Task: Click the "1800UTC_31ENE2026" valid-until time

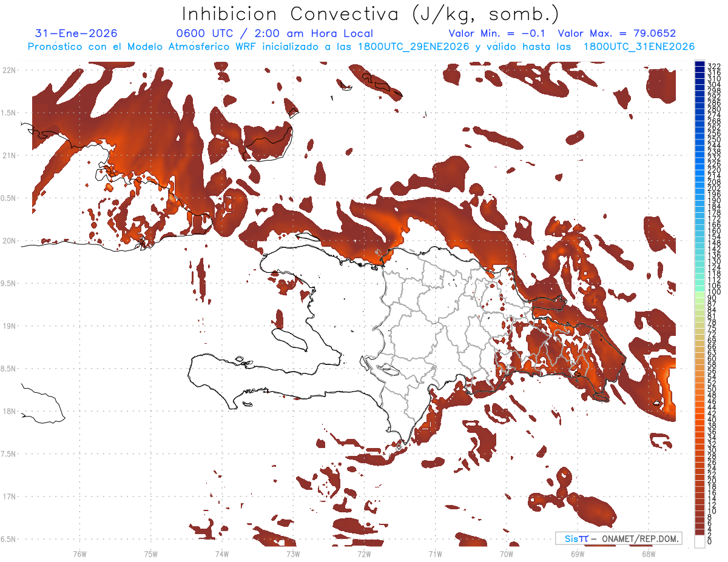Action: click(639, 47)
